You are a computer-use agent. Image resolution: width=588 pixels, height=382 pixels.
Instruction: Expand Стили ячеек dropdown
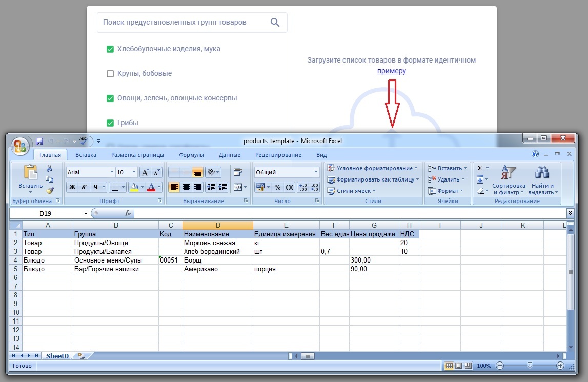351,191
